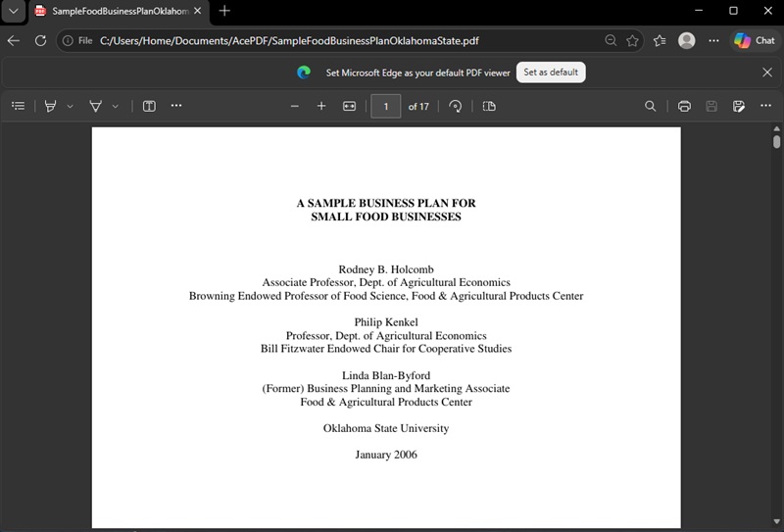
Task: Click scrollbar up arrow
Action: click(x=776, y=128)
